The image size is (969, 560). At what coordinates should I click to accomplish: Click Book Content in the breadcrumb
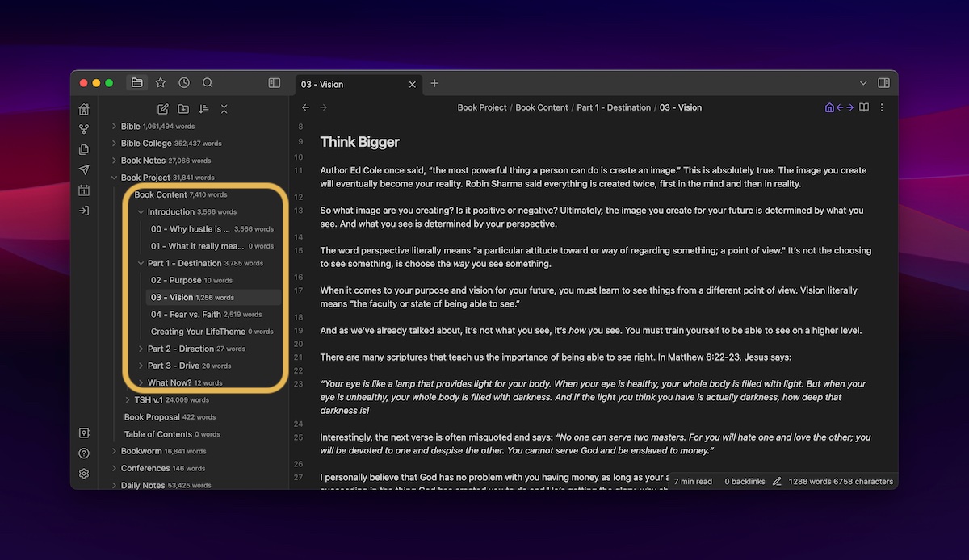[x=542, y=107]
